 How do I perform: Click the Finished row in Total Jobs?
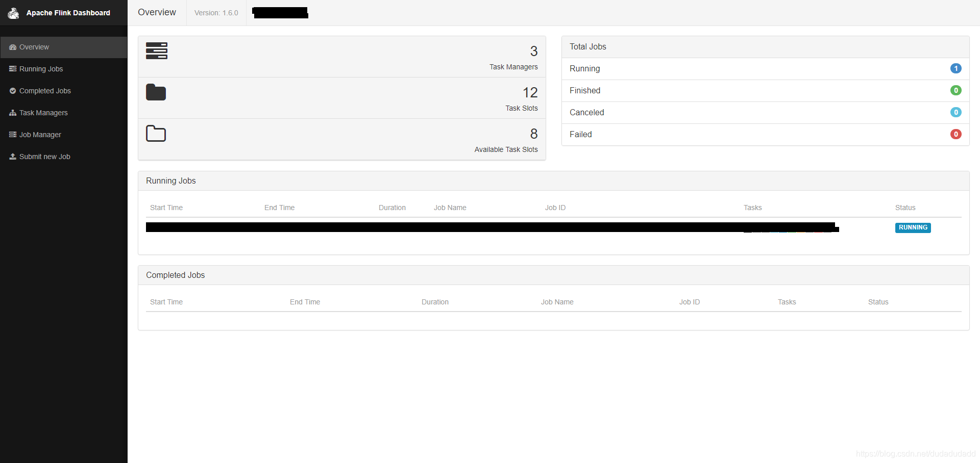(x=766, y=91)
